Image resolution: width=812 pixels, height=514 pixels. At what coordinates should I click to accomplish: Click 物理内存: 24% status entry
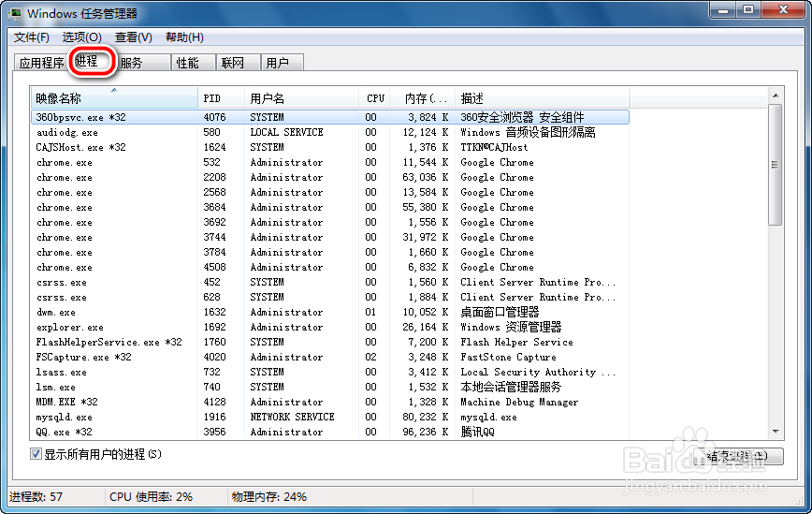point(269,497)
